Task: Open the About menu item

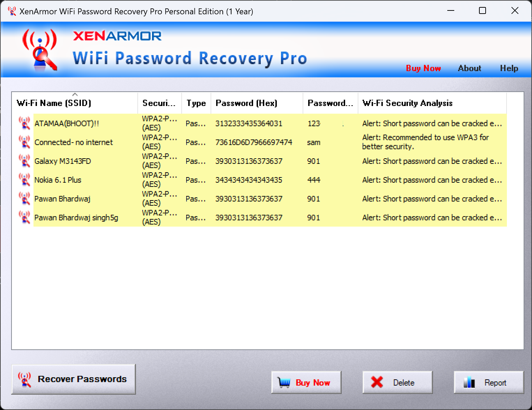Action: 469,68
